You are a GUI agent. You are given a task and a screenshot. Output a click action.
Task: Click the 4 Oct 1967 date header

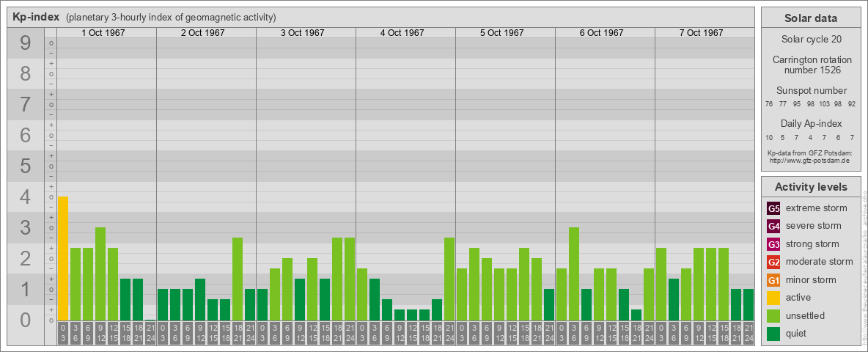[x=402, y=33]
